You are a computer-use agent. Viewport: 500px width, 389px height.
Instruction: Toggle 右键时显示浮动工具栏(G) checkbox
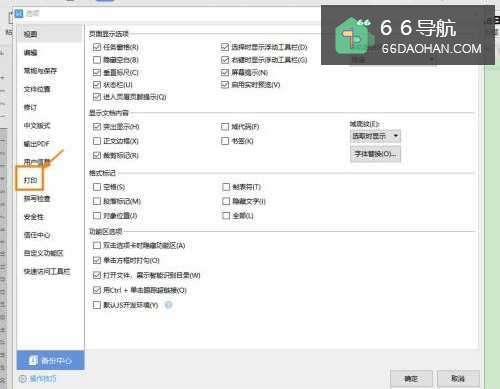(225, 60)
